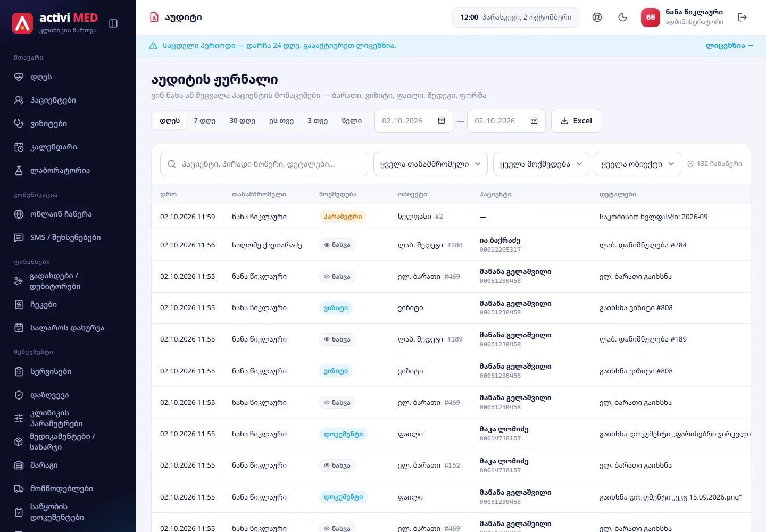Go to მარაგი in the sidebar
The image size is (766, 532).
tap(68, 465)
